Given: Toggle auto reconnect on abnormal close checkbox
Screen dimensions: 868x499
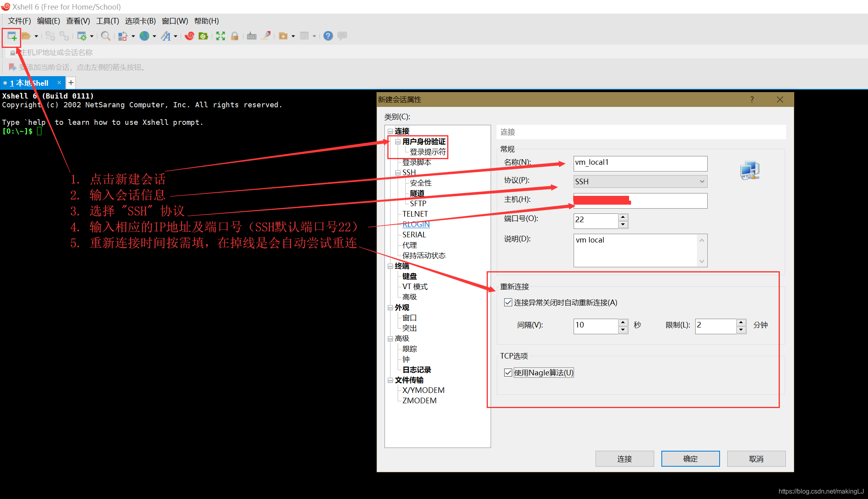Looking at the screenshot, I should pos(508,303).
